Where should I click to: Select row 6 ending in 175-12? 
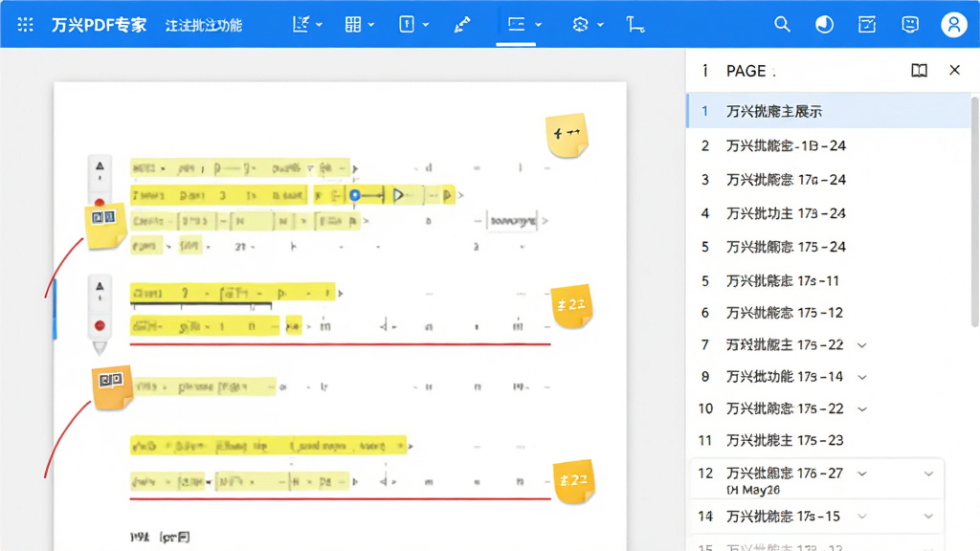(829, 313)
